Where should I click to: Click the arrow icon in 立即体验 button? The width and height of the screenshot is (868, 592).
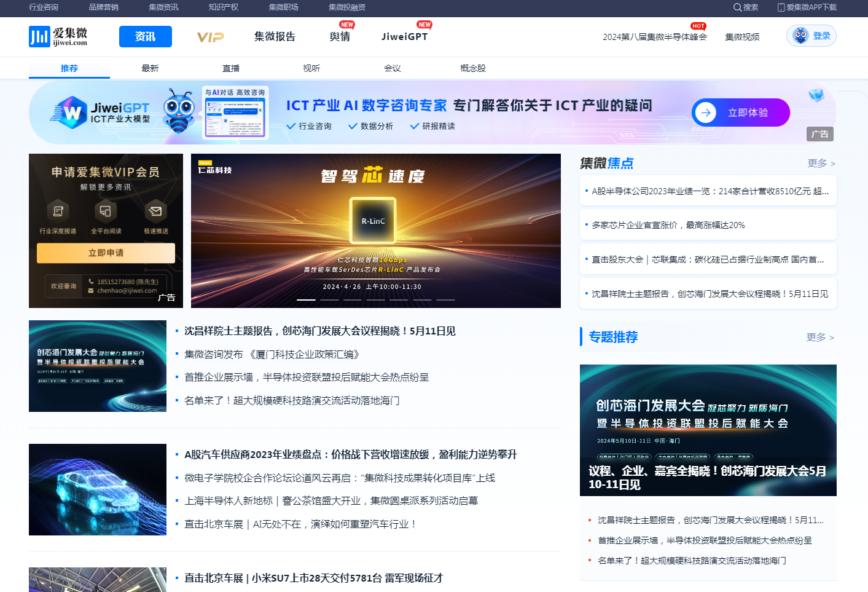(x=706, y=112)
